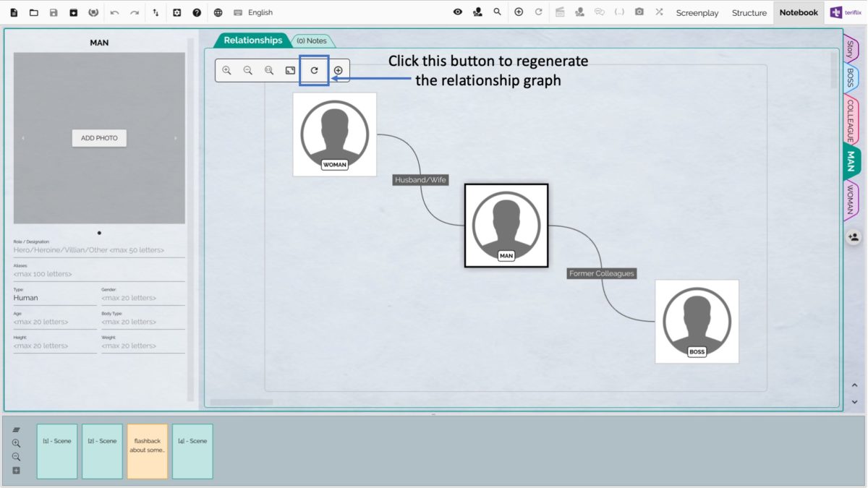This screenshot has width=868, height=488.
Task: Switch to the Screenplay view
Action: click(x=697, y=12)
